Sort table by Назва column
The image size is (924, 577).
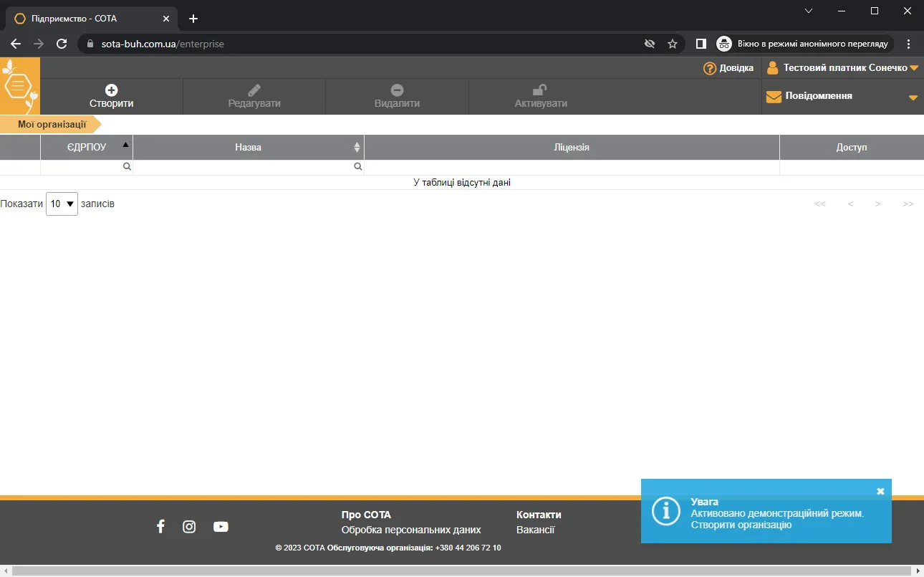click(249, 147)
